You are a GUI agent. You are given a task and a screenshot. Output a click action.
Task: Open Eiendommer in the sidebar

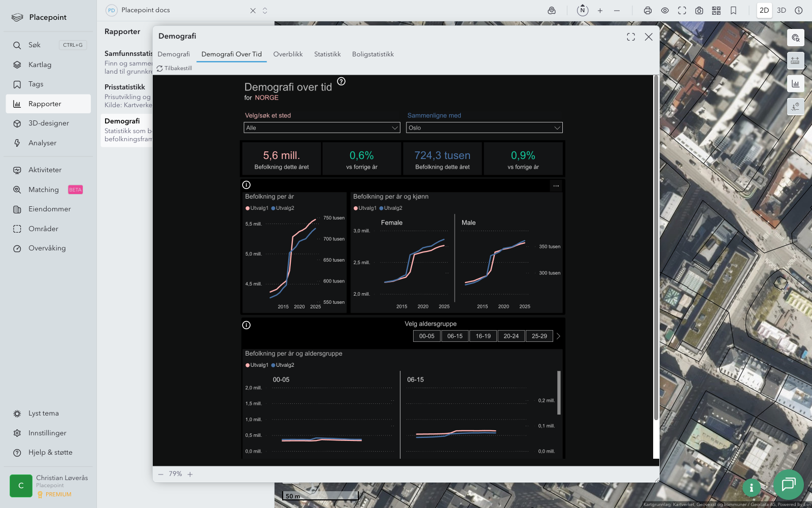click(x=49, y=209)
